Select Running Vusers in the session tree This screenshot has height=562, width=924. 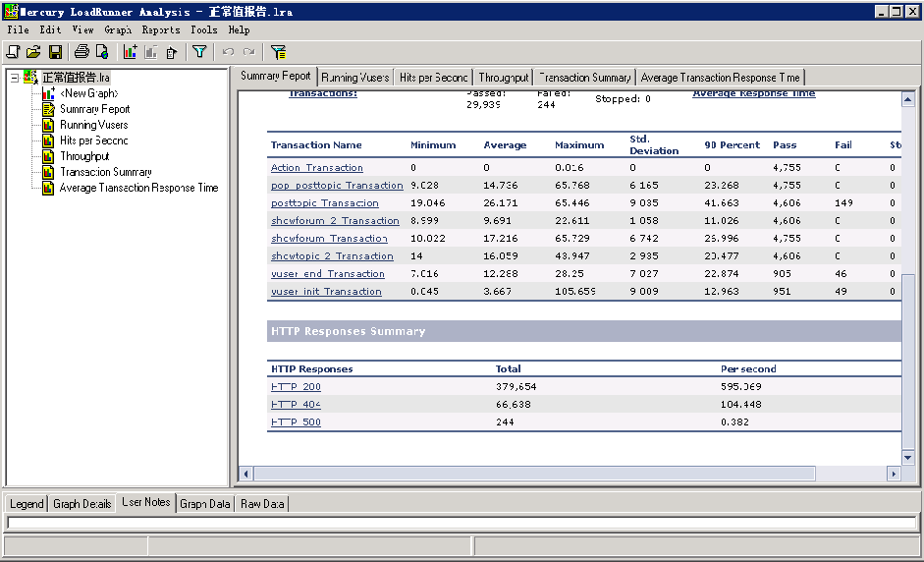click(93, 125)
